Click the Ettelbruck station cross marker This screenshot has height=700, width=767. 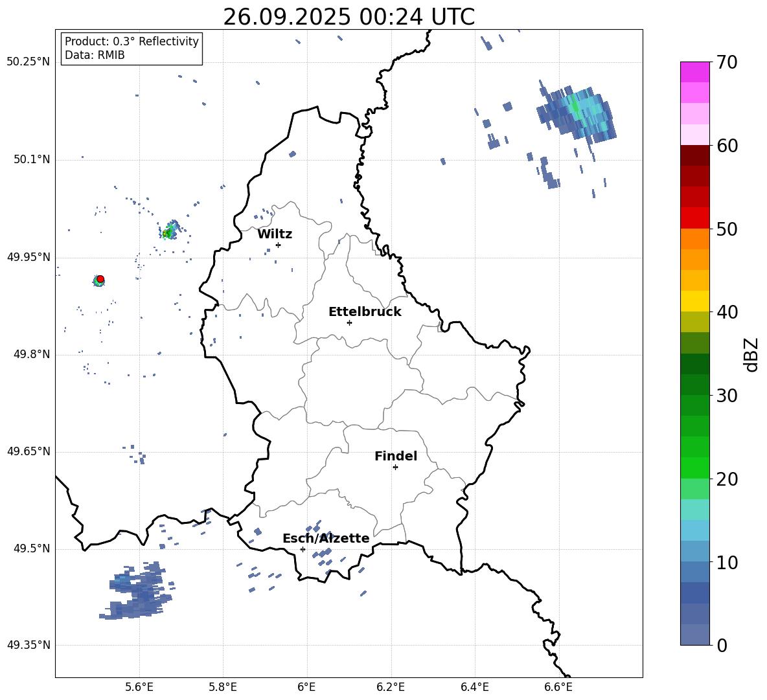point(349,322)
